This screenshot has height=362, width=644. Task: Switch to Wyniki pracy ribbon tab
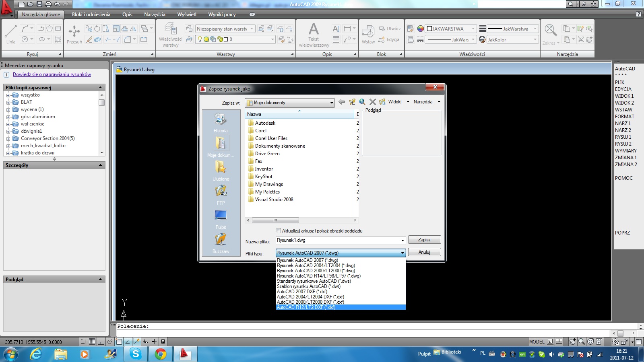222,14
